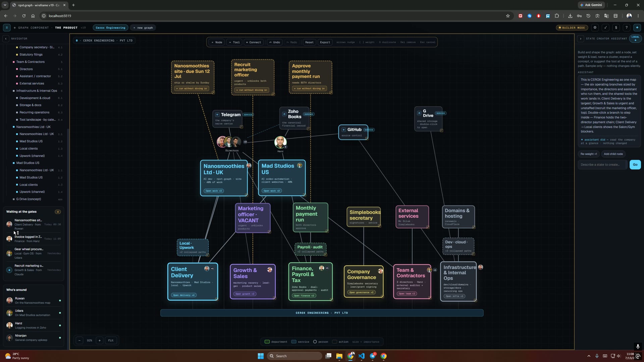Click the '+ Node' toolbar button
644x362 pixels.
pyautogui.click(x=217, y=42)
